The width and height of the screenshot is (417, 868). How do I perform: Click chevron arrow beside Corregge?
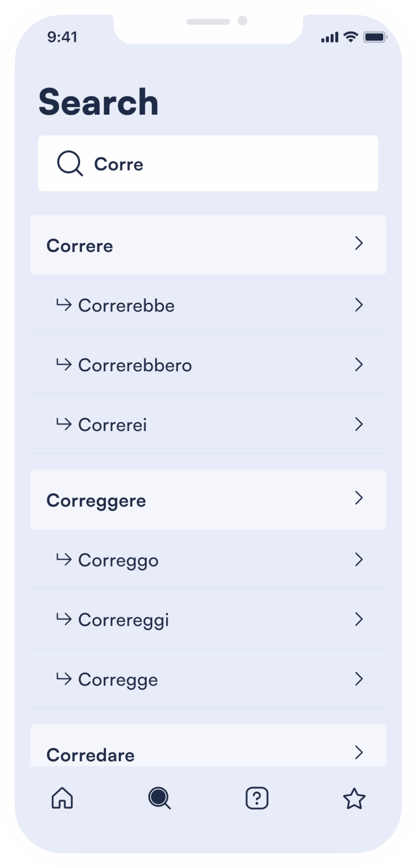[x=359, y=679]
